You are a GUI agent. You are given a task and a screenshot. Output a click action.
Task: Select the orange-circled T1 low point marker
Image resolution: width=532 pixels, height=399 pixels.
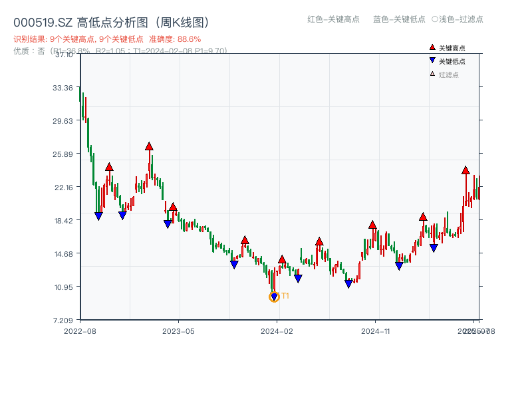tap(274, 297)
